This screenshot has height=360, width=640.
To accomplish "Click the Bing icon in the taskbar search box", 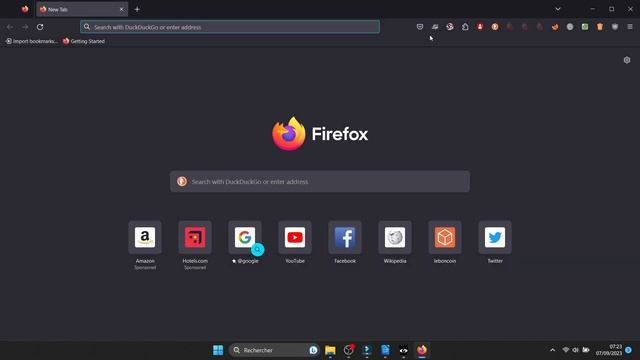I will point(313,350).
